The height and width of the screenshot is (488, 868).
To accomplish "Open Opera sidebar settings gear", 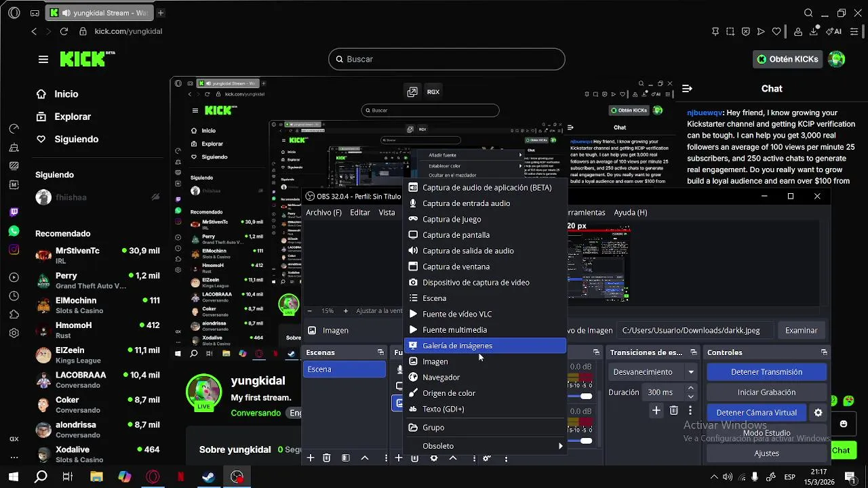I will coord(14,333).
